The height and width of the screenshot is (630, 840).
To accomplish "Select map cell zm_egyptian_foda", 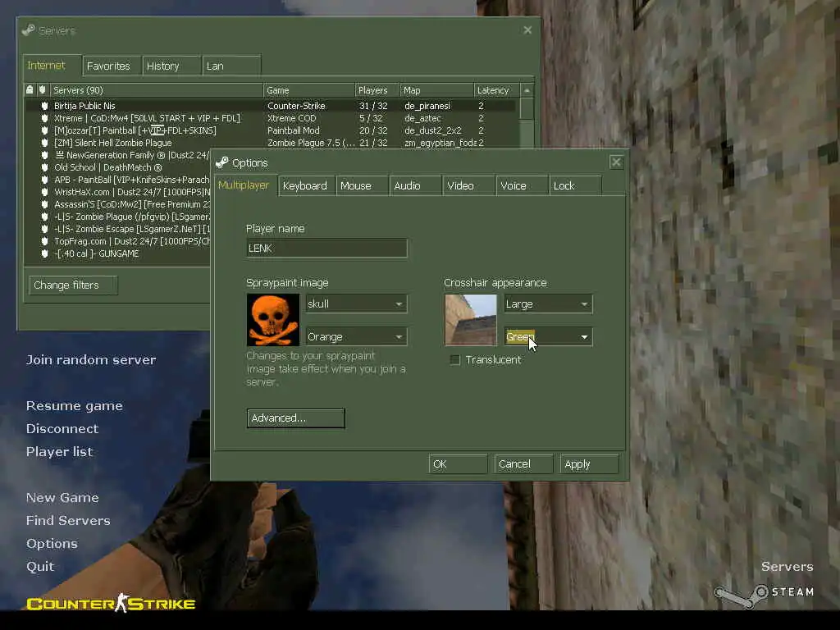I will click(x=441, y=143).
